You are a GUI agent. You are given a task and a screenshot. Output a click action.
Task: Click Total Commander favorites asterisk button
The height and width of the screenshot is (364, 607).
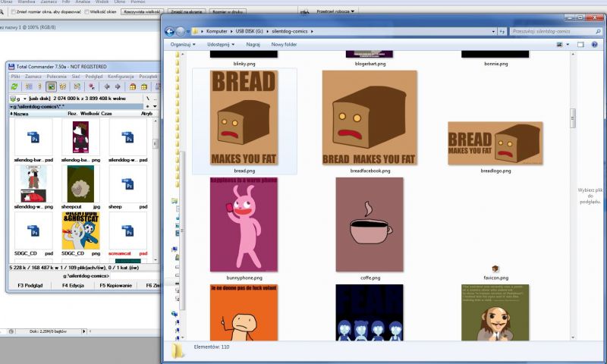pyautogui.click(x=147, y=106)
